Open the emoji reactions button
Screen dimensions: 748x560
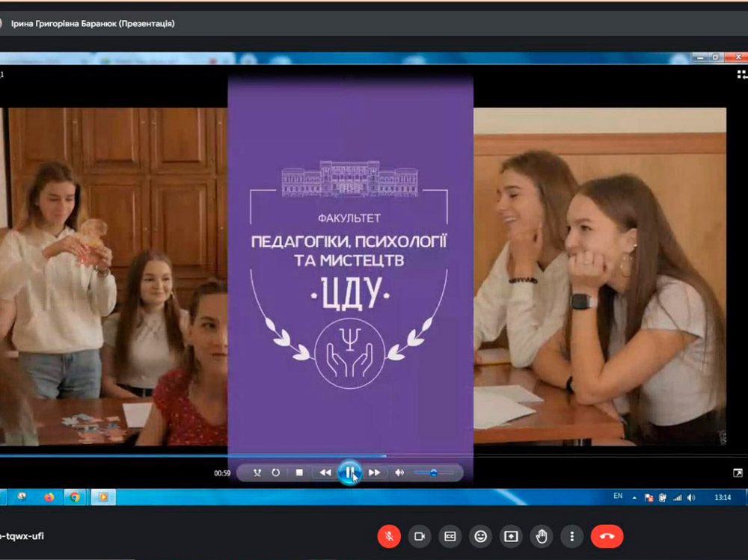pyautogui.click(x=481, y=536)
